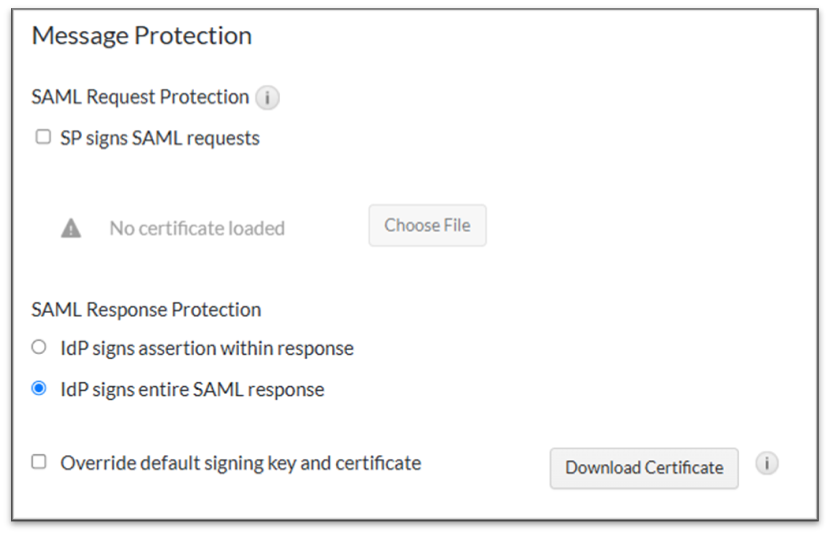
Task: Click the IdP signs assertion within response label
Action: coord(207,349)
